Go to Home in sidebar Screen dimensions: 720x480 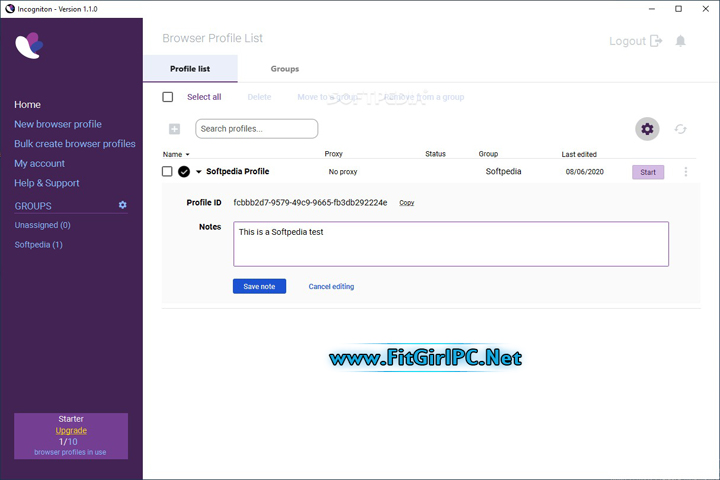tap(27, 104)
